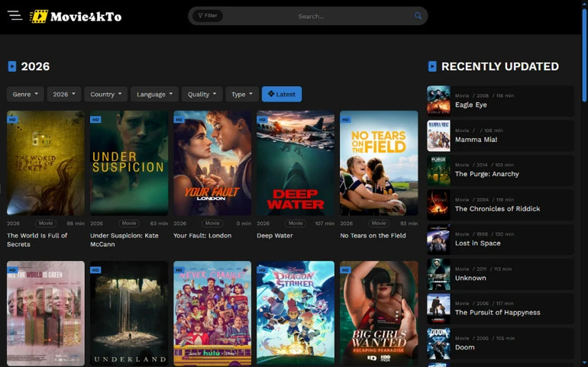Screen dimensions: 588x367
Task: Click 'Your Fault: London' title link
Action: click(202, 236)
